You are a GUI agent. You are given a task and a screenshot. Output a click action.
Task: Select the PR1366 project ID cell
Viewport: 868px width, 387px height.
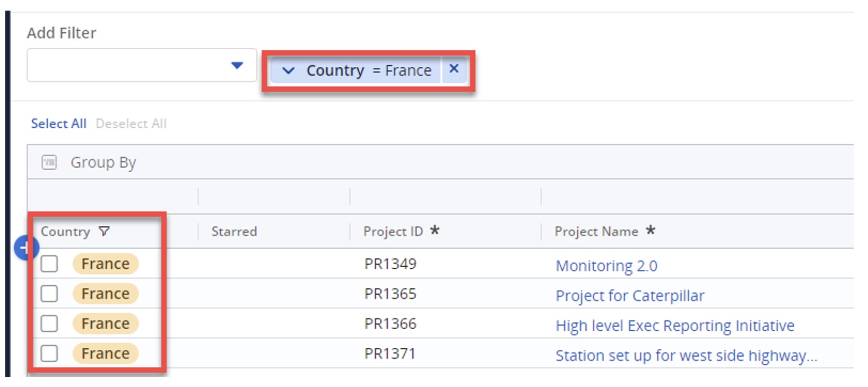[390, 323]
